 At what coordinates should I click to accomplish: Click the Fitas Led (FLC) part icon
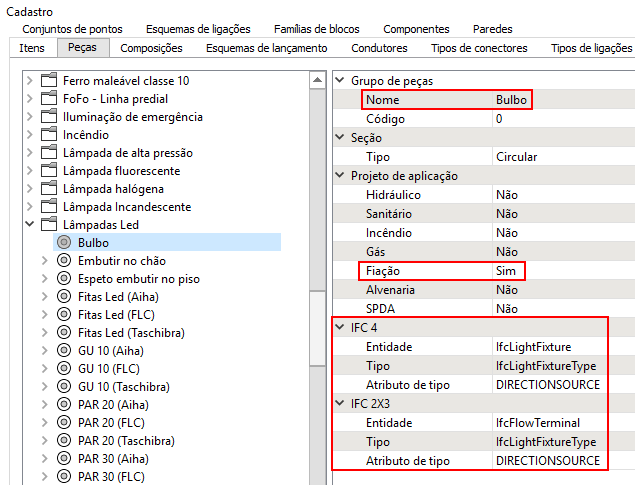65,315
